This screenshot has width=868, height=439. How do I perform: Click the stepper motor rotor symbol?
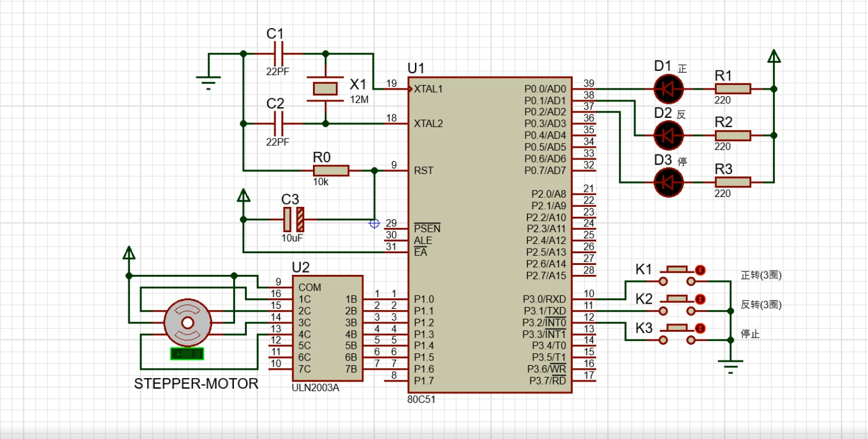187,322
